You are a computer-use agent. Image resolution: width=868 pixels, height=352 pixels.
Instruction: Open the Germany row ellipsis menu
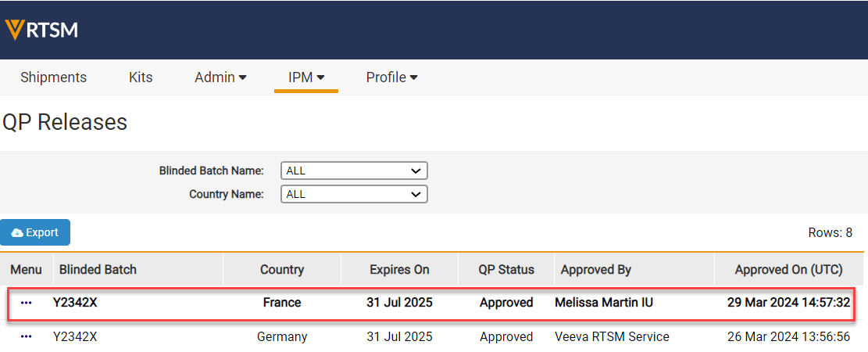click(27, 336)
